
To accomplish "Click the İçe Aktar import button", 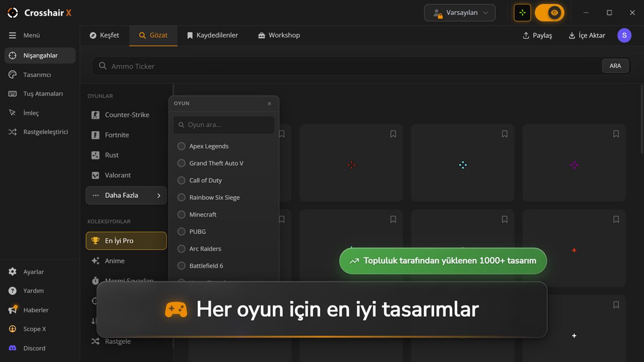I will pyautogui.click(x=587, y=35).
